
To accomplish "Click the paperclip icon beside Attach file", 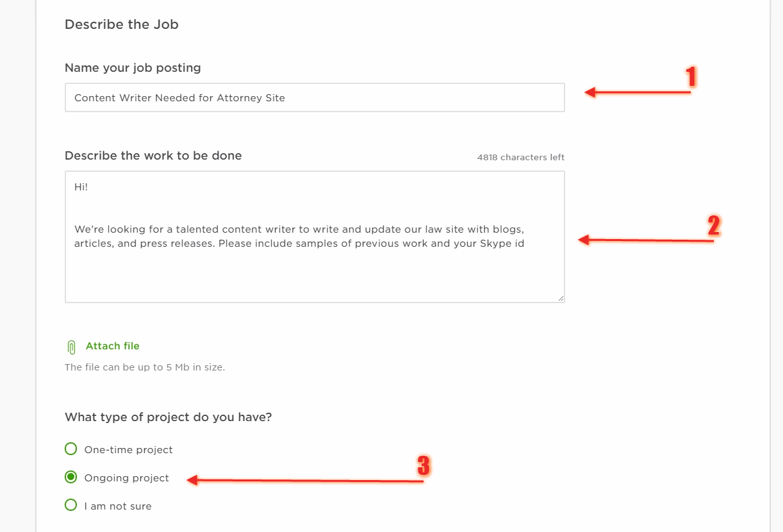I will click(x=71, y=347).
